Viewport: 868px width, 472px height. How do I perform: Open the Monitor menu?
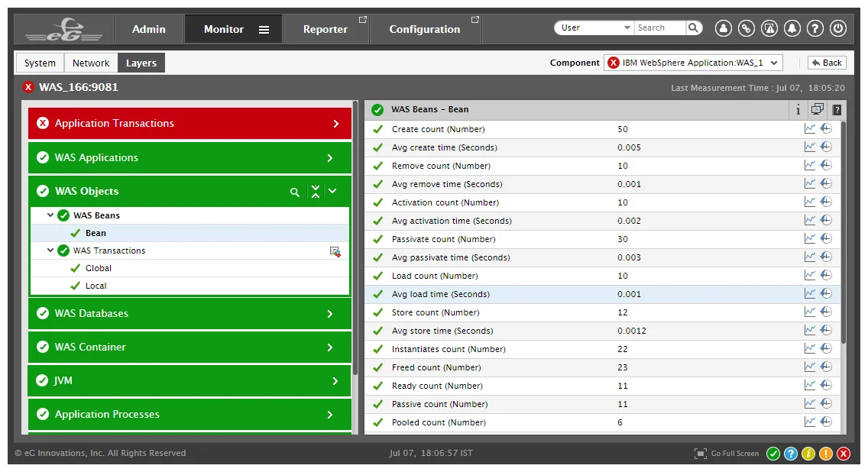click(x=224, y=29)
